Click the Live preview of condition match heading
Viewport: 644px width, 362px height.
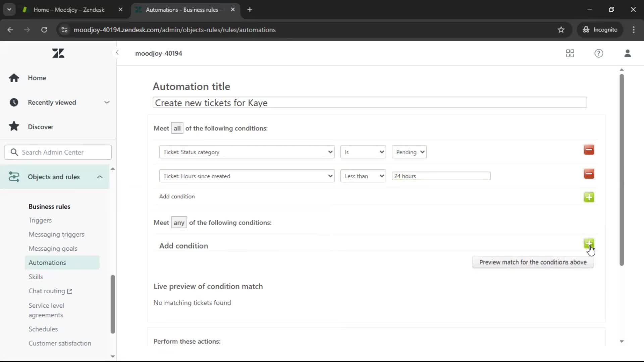tap(208, 286)
